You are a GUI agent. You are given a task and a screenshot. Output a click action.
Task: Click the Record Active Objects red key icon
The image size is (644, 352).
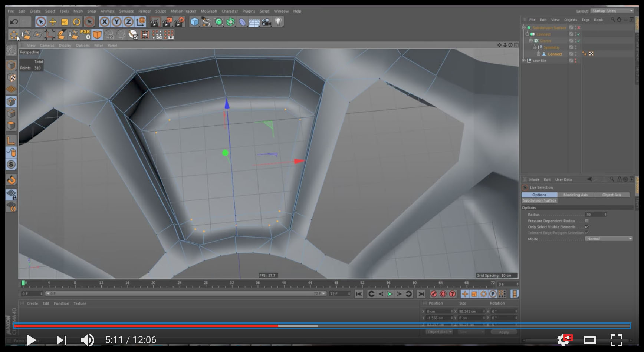[x=434, y=294]
